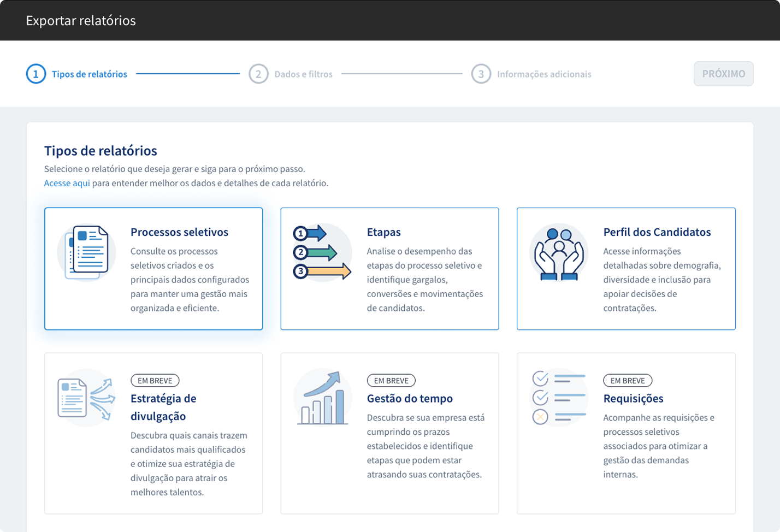Click the Requisições checklist icon
The image size is (780, 532).
click(559, 398)
